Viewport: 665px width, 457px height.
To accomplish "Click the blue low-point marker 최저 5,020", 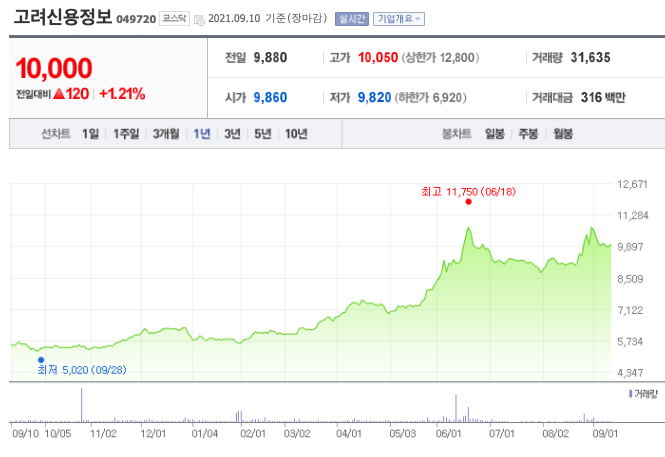I will (x=41, y=360).
